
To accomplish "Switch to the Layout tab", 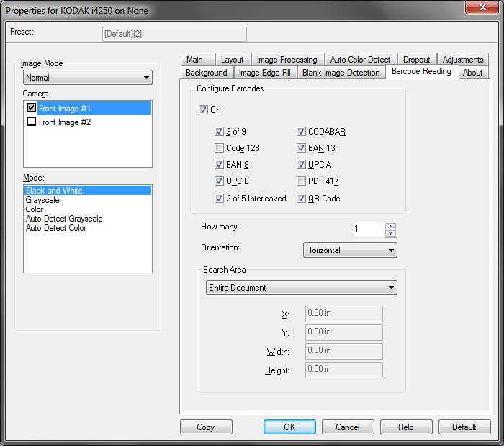I will [x=233, y=60].
